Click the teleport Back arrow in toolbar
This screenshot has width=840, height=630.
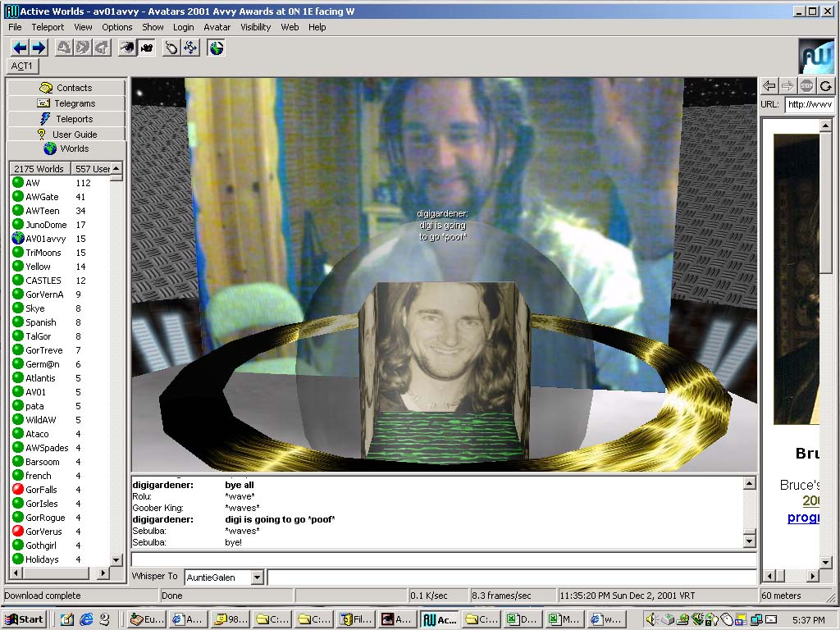coord(20,48)
